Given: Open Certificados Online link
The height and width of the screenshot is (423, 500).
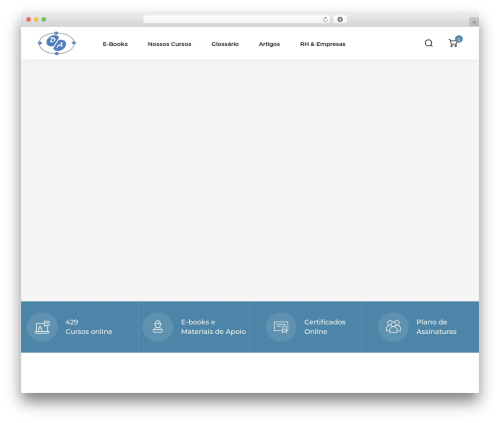Looking at the screenshot, I should (x=325, y=327).
